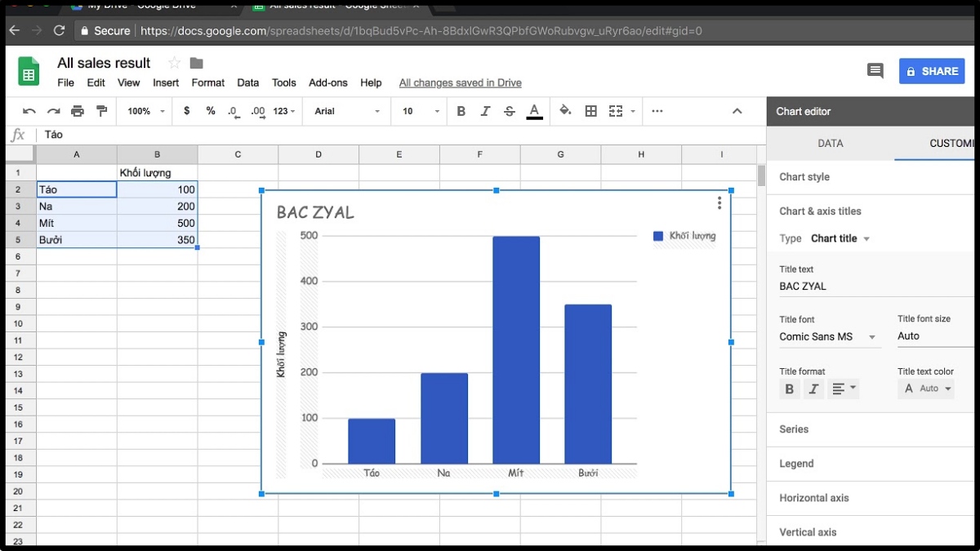Viewport: 980px width, 551px height.
Task: Open the Comic Sans MS title font dropdown
Action: point(829,336)
